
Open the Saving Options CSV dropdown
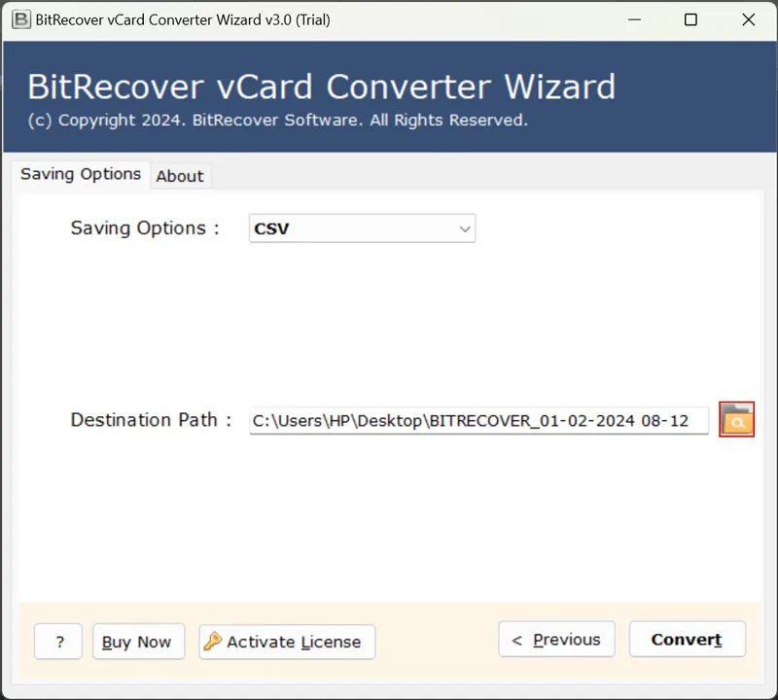[362, 228]
